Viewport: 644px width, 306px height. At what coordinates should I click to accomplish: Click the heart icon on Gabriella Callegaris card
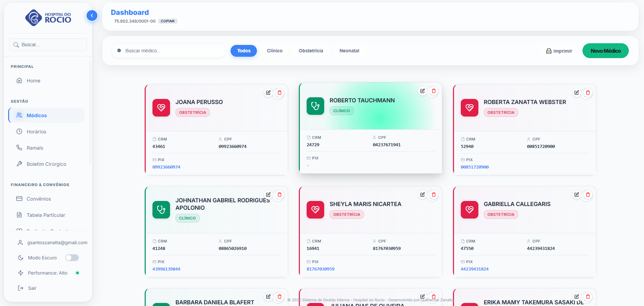point(469,210)
